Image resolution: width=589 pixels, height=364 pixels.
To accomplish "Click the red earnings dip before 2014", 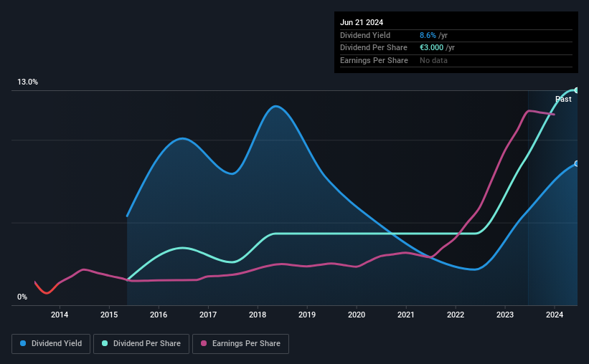I will [x=47, y=292].
